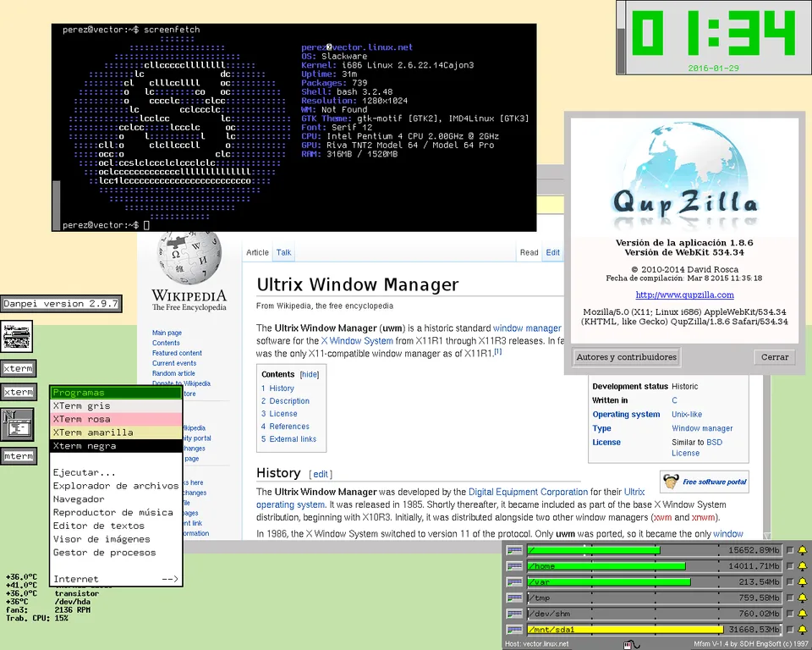
Task: Tick the checkbox on the /tmp row
Action: 790,598
